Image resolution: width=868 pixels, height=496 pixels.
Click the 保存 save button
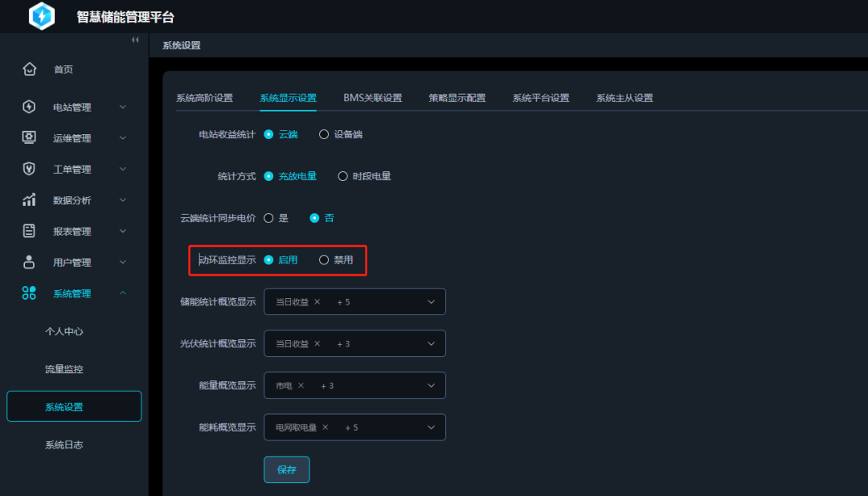click(286, 469)
